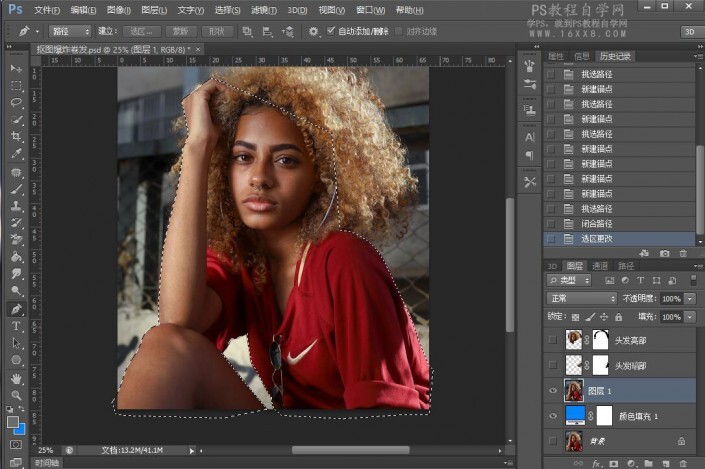The height and width of the screenshot is (469, 705).
Task: Click the foreground color swatch
Action: 13,419
